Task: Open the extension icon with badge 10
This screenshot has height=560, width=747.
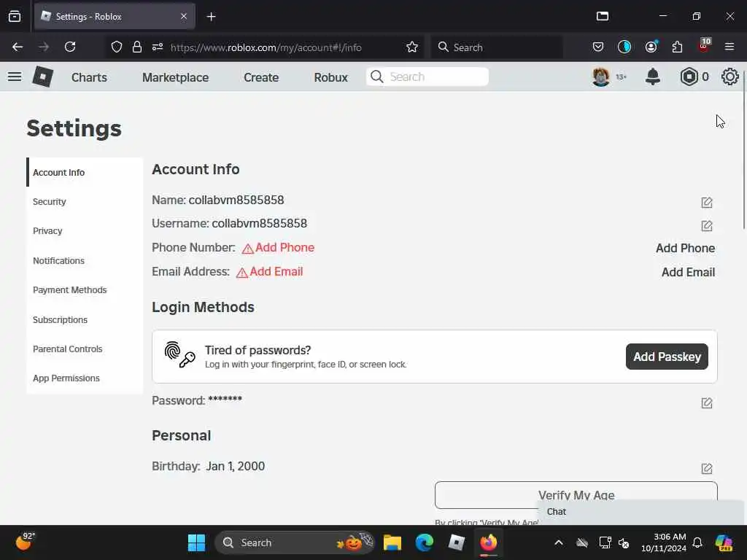Action: (x=704, y=46)
